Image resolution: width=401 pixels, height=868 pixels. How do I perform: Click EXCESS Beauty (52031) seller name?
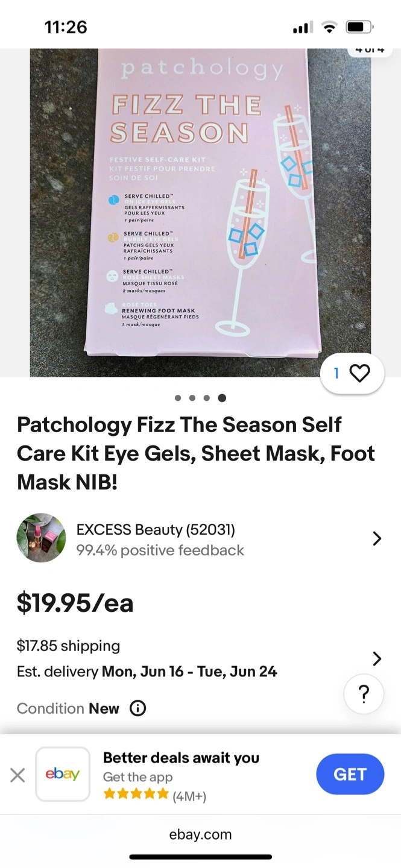tap(156, 530)
